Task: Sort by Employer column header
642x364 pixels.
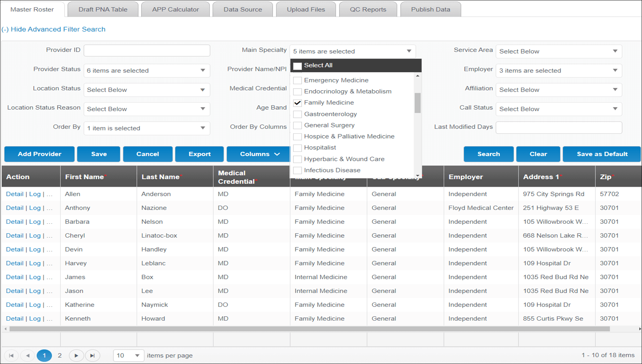Action: [x=481, y=177]
